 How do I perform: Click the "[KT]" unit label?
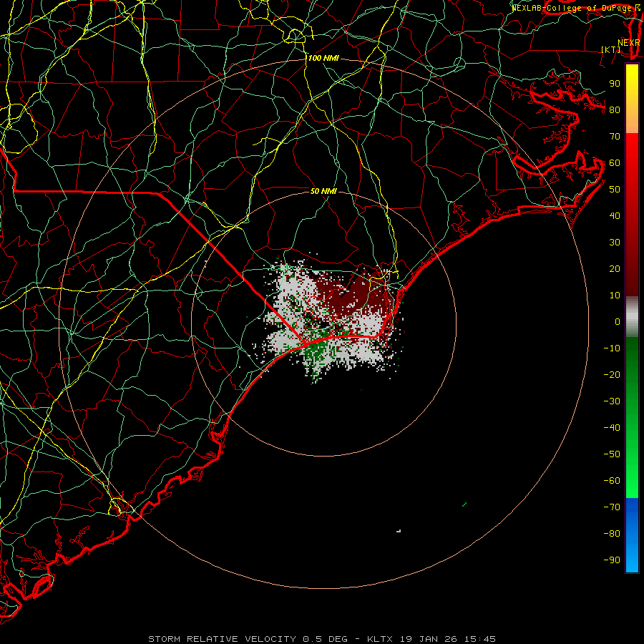pyautogui.click(x=611, y=49)
